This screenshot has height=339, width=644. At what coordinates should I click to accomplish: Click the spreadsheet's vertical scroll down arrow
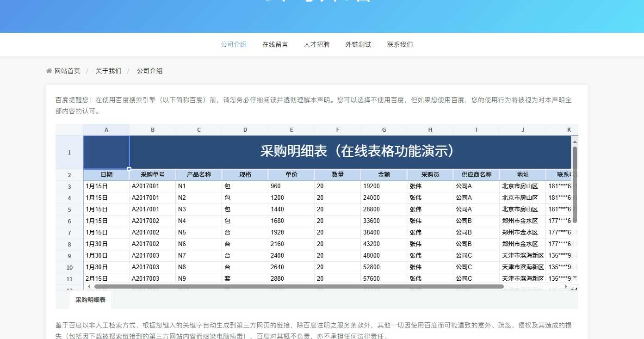575,277
